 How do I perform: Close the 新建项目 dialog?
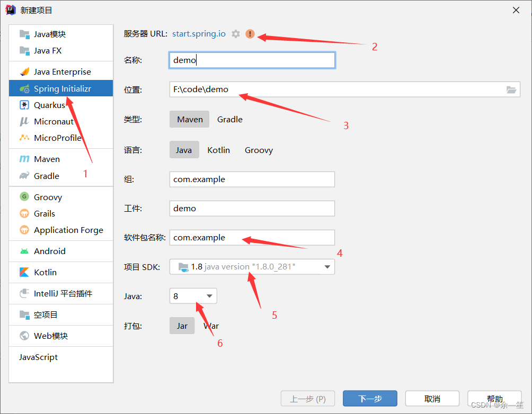tap(516, 10)
